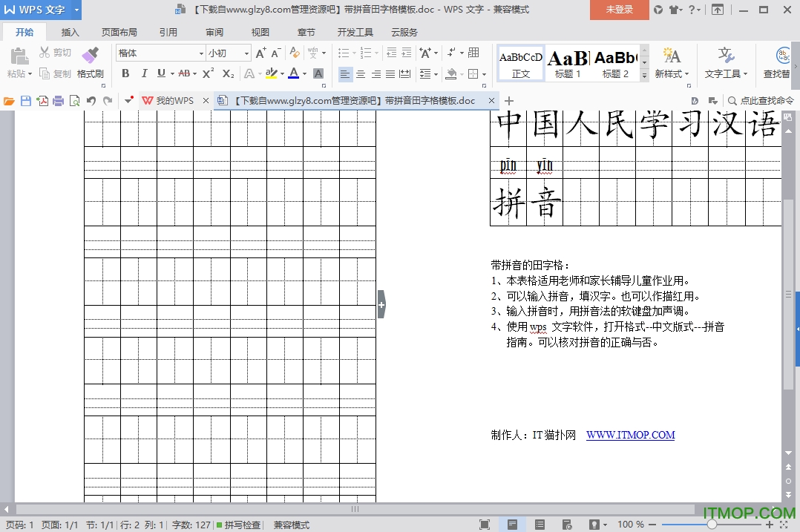Toggle underline formatting
Screen dimensions: 800x532
tap(163, 73)
